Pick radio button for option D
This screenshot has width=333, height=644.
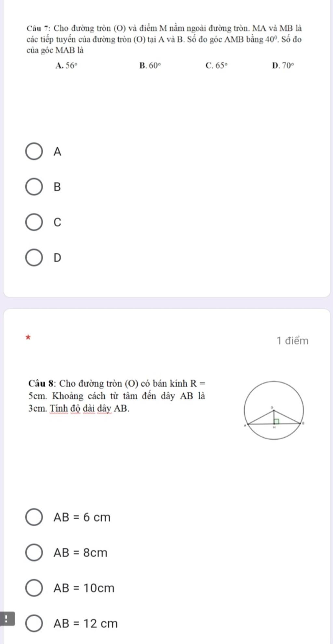pos(34,258)
